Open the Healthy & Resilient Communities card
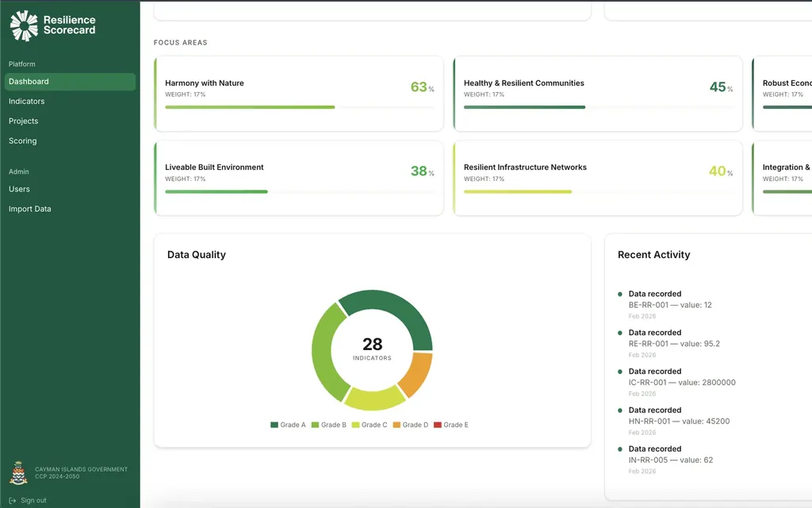Image resolution: width=812 pixels, height=508 pixels. point(598,94)
